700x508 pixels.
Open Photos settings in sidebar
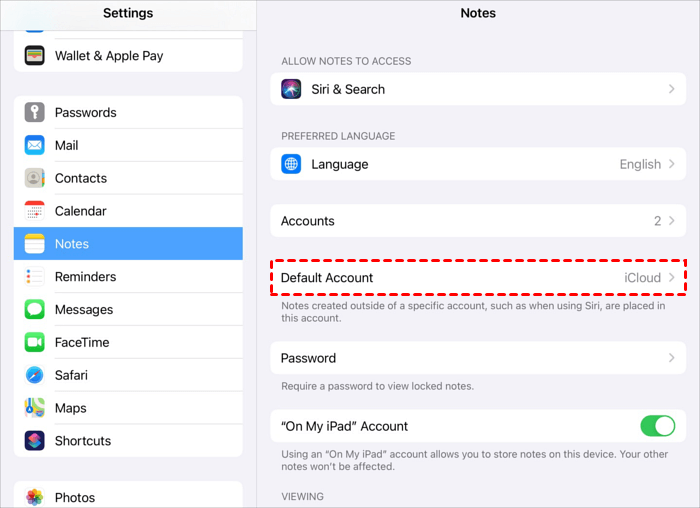point(75,497)
